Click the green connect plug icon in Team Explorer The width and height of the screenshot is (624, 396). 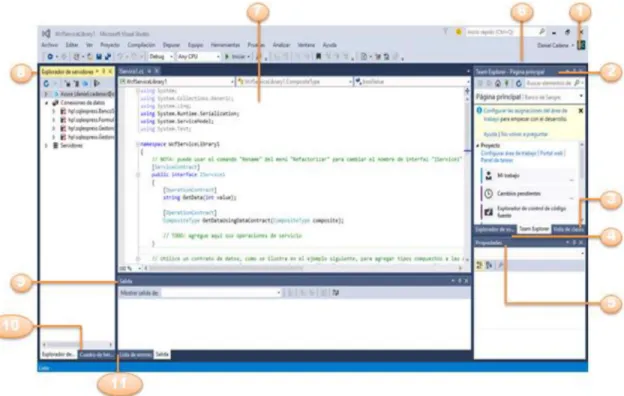point(506,83)
